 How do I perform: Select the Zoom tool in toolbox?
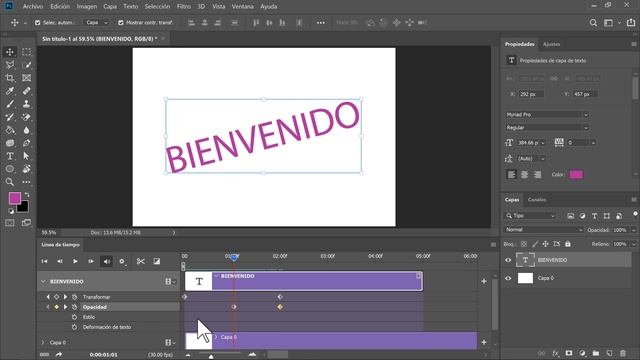pyautogui.click(x=10, y=182)
